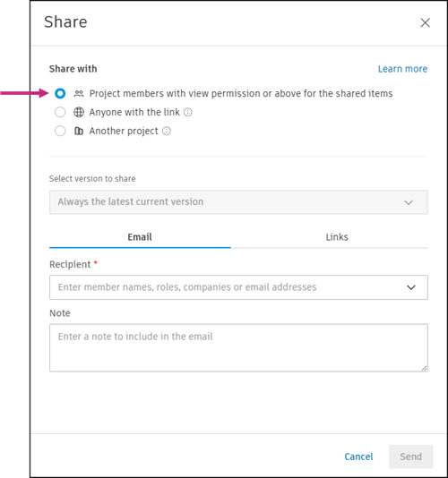
Task: Click the globe icon beside Anyone with link
Action: 79,112
